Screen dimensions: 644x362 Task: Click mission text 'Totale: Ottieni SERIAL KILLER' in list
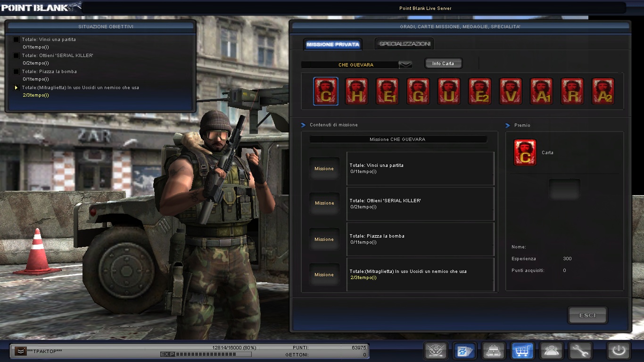385,201
